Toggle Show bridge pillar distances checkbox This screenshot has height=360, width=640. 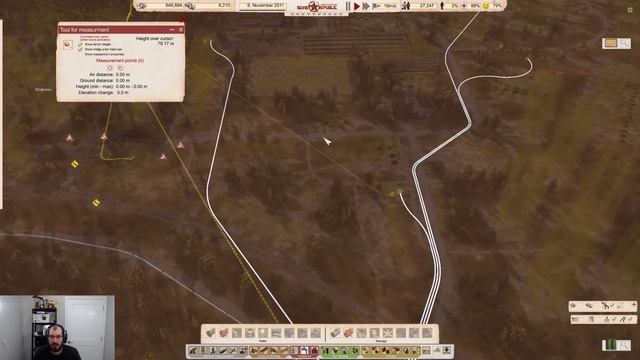81,49
